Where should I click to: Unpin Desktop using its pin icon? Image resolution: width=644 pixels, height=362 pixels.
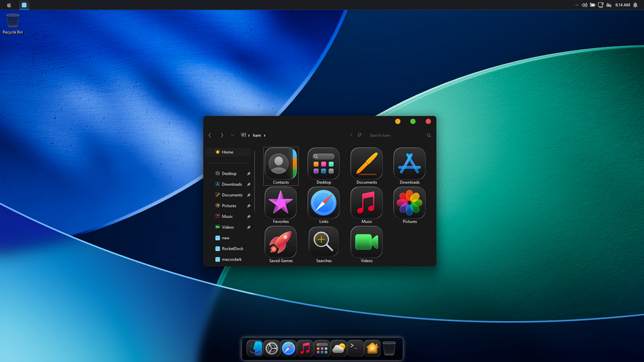point(249,174)
